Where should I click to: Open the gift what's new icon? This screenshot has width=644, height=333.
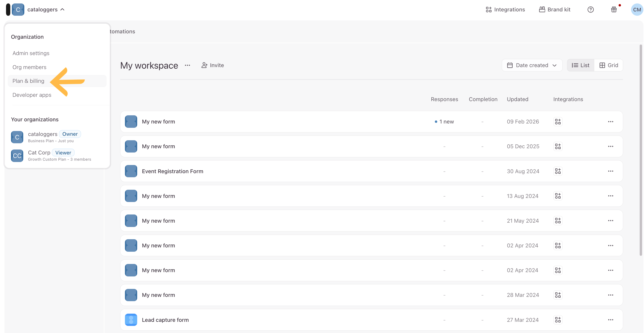pyautogui.click(x=614, y=9)
